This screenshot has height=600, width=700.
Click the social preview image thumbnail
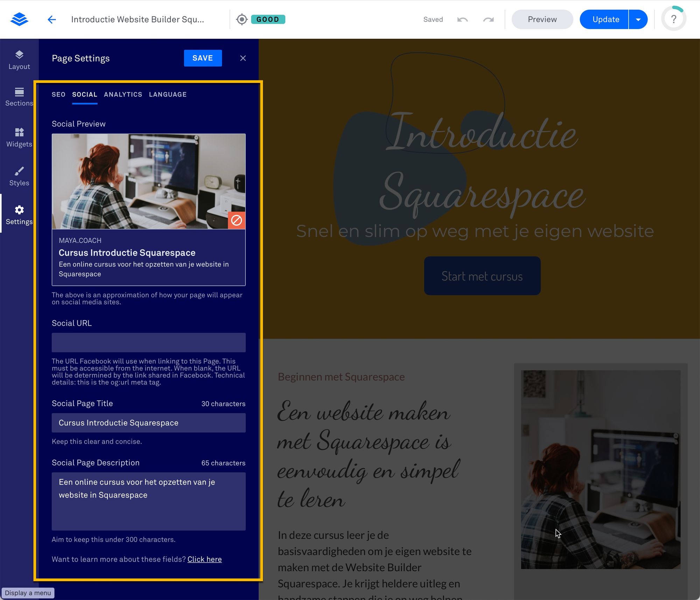pos(148,182)
